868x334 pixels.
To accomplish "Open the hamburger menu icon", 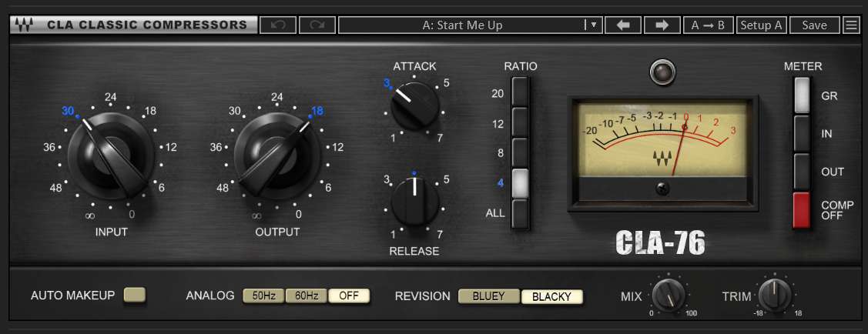I will (x=851, y=25).
